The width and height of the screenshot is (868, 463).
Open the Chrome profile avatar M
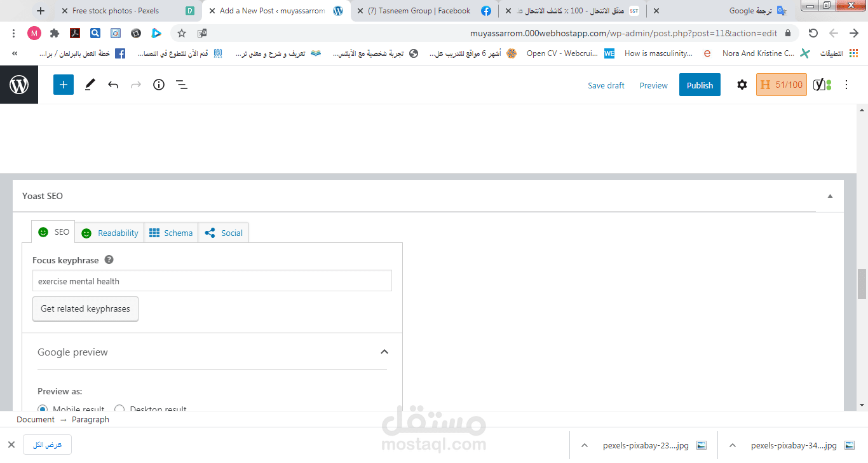click(34, 33)
